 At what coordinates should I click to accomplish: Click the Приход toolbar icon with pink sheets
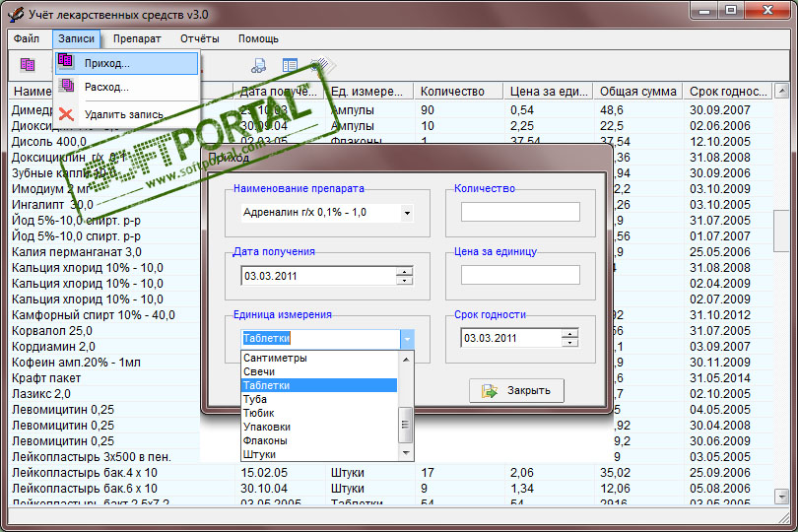click(x=28, y=65)
